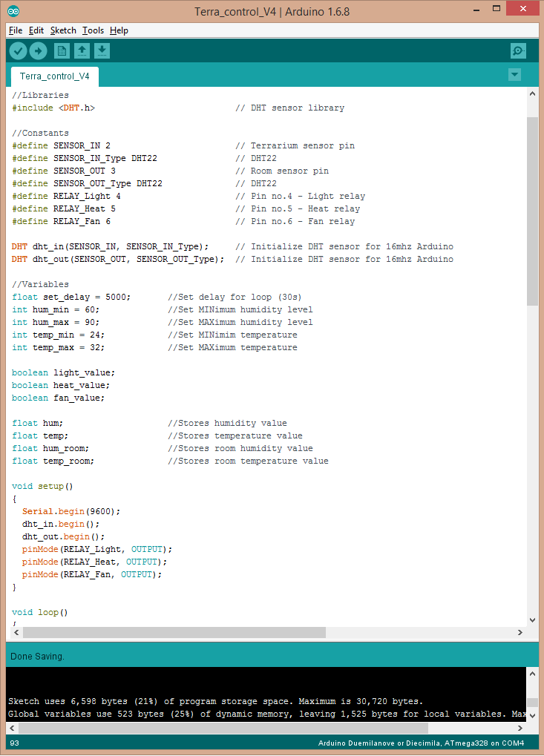Open the Tools menu
Image resolution: width=544 pixels, height=756 pixels.
[x=93, y=30]
